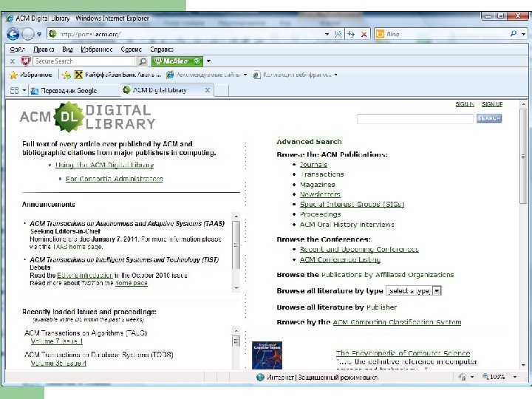The width and height of the screenshot is (532, 399).
Task: Open the recent pages dropdown beside Forward
Action: [39, 34]
